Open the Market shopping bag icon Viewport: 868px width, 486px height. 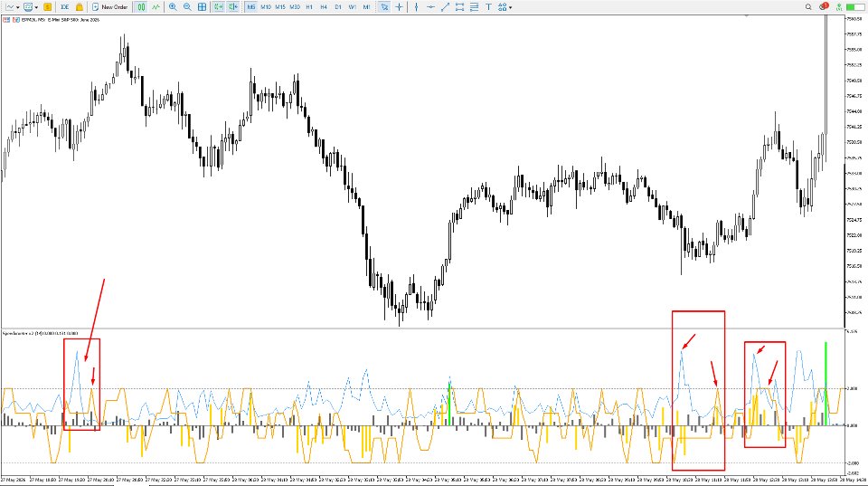80,7
